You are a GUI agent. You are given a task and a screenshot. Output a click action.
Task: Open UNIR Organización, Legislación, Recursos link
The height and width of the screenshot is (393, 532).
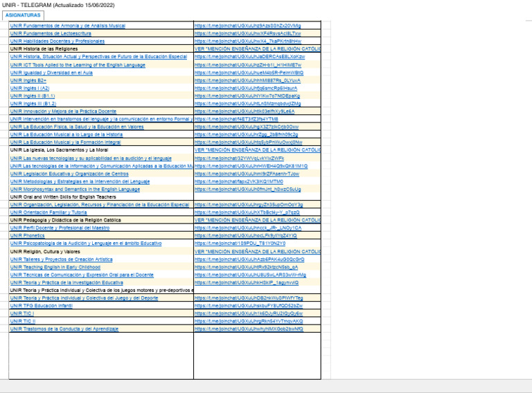click(100, 205)
